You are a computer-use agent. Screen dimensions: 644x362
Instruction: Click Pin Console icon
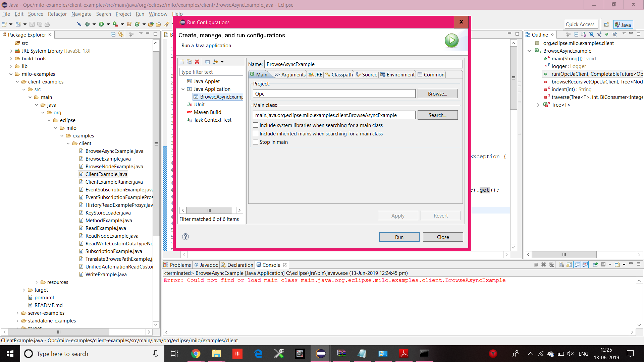595,265
